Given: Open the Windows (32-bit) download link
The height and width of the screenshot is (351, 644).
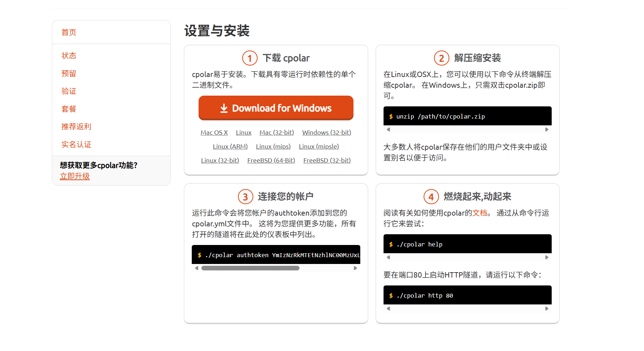Looking at the screenshot, I should (x=327, y=133).
